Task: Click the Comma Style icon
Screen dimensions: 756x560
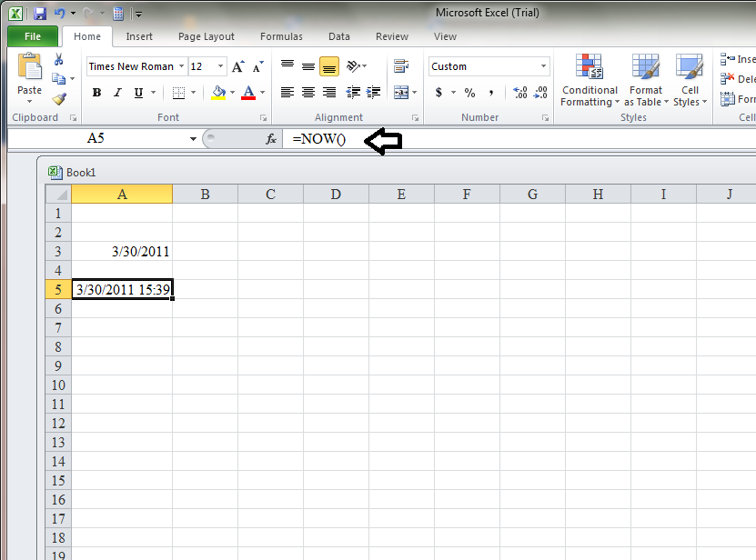Action: coord(490,93)
